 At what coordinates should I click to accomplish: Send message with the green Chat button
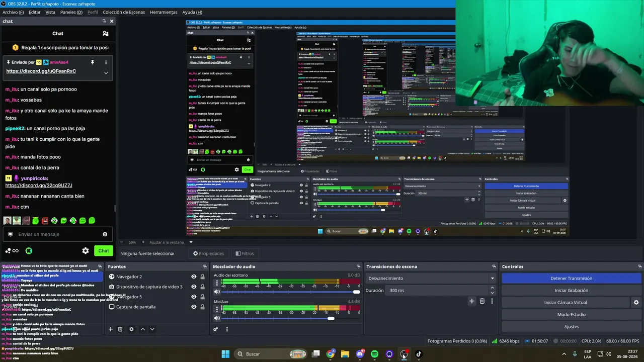click(104, 251)
